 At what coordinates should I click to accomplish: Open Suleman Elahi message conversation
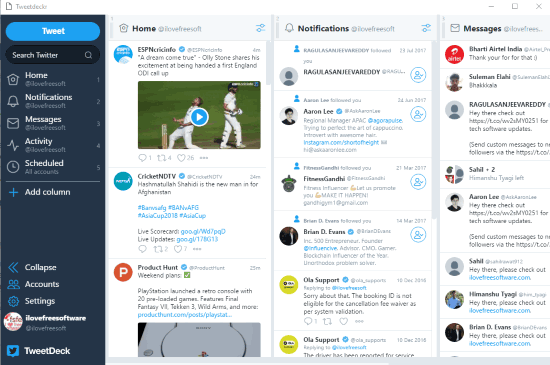click(495, 81)
